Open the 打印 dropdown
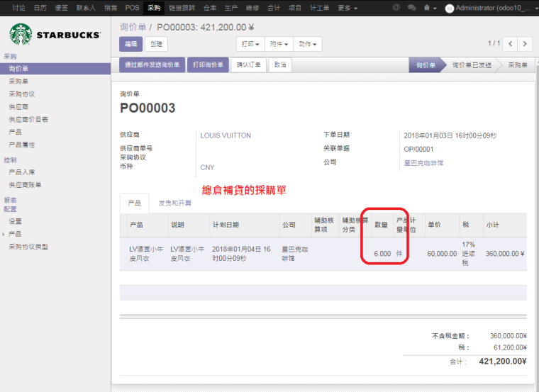 point(250,44)
